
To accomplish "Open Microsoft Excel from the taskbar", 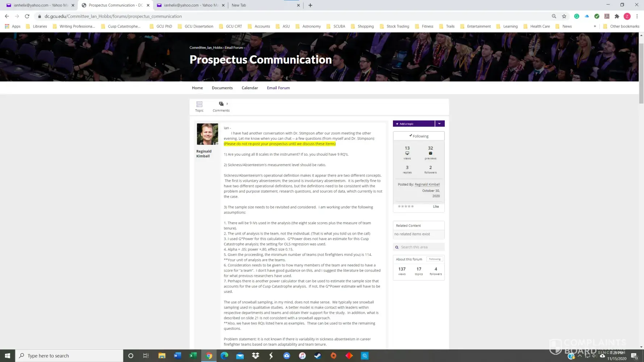I will click(193, 355).
